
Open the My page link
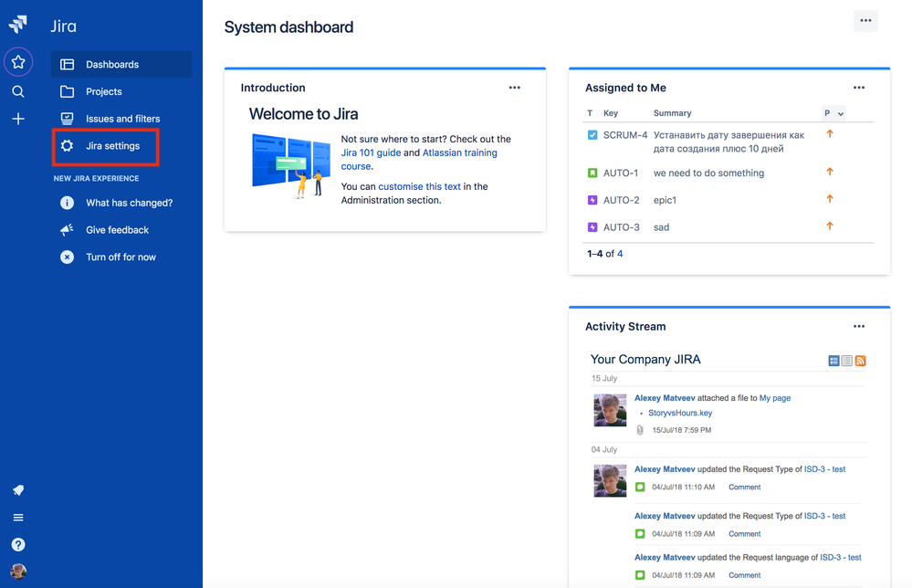pos(775,398)
